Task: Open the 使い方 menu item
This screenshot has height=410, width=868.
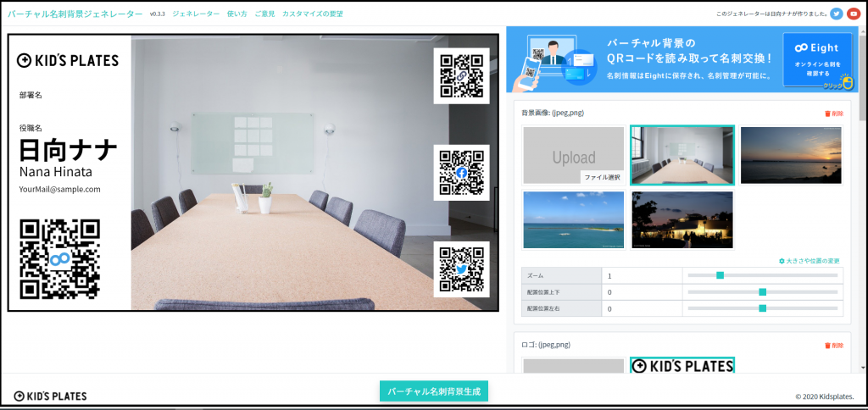Action: [x=237, y=14]
